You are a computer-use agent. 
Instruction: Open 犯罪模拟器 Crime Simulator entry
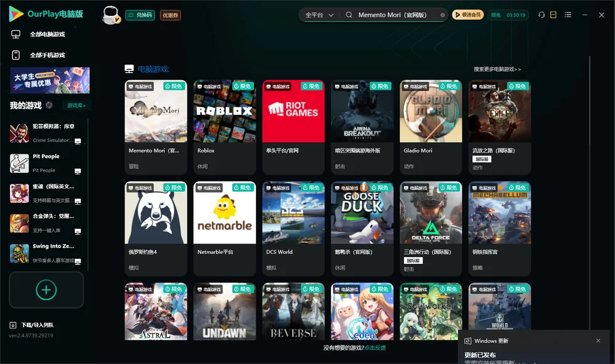tap(46, 133)
